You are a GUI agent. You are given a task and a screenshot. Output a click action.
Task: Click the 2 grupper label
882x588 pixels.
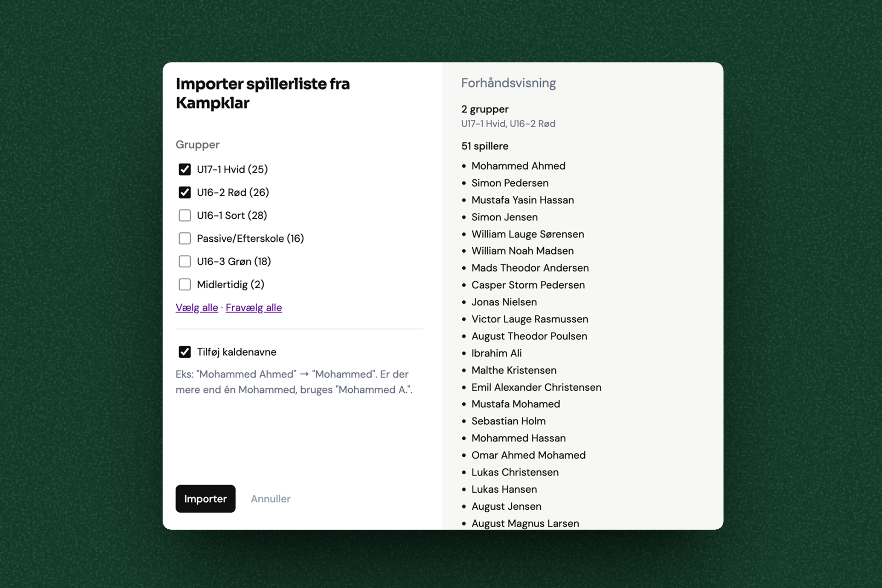coord(485,109)
